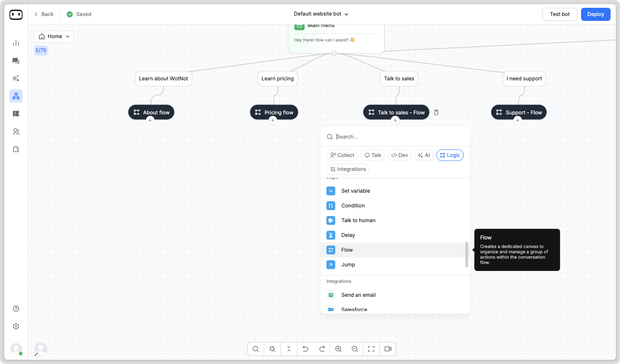Toggle the Collect filter chip

pyautogui.click(x=342, y=155)
